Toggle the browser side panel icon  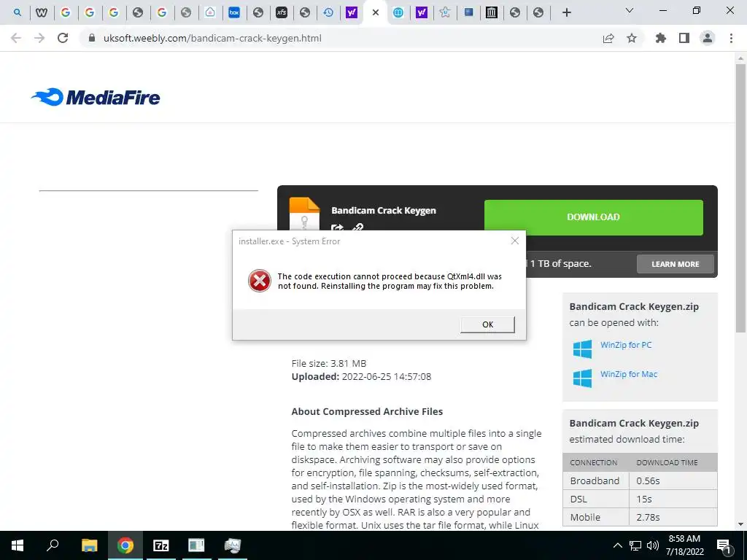[684, 38]
